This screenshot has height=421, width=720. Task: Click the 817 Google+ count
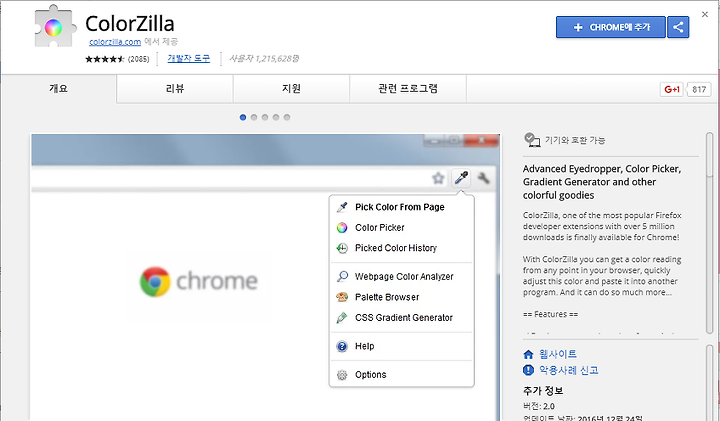[699, 89]
